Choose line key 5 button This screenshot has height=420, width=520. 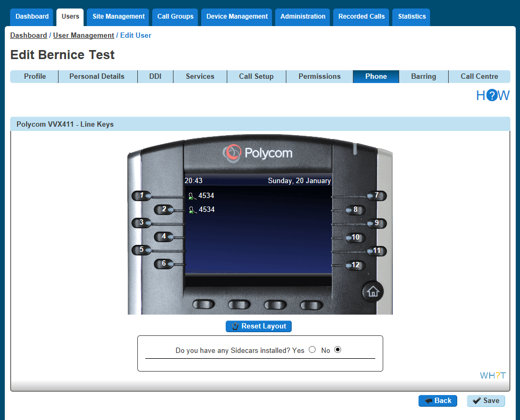tap(142, 250)
